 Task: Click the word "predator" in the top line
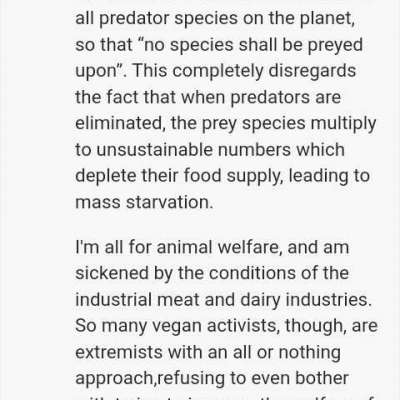[x=134, y=19]
